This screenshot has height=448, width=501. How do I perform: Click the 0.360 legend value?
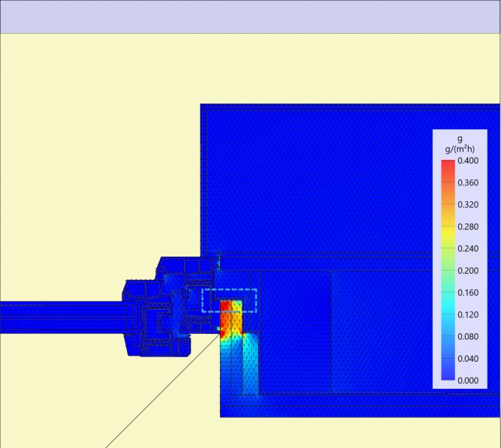[x=468, y=182]
